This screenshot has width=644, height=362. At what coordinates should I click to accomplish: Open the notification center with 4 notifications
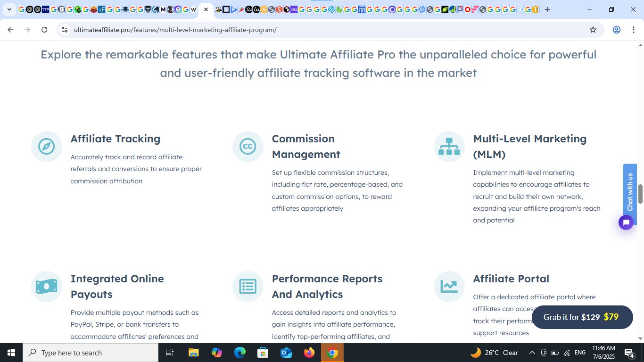629,353
